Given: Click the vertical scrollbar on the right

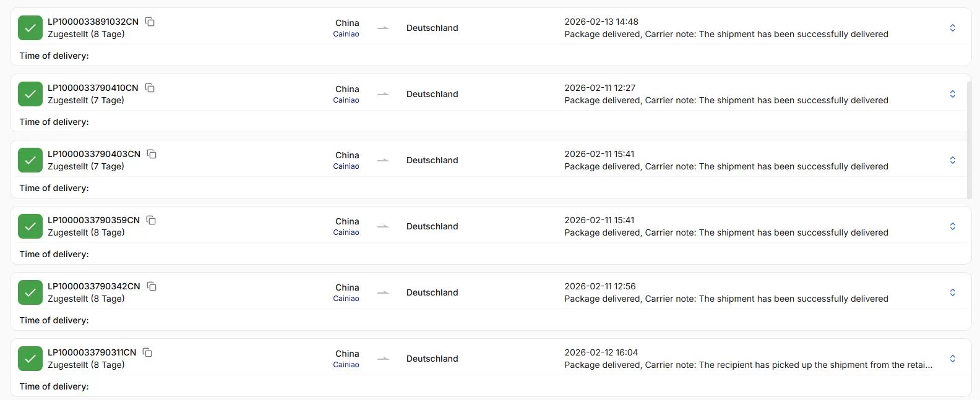Looking at the screenshot, I should point(969,139).
